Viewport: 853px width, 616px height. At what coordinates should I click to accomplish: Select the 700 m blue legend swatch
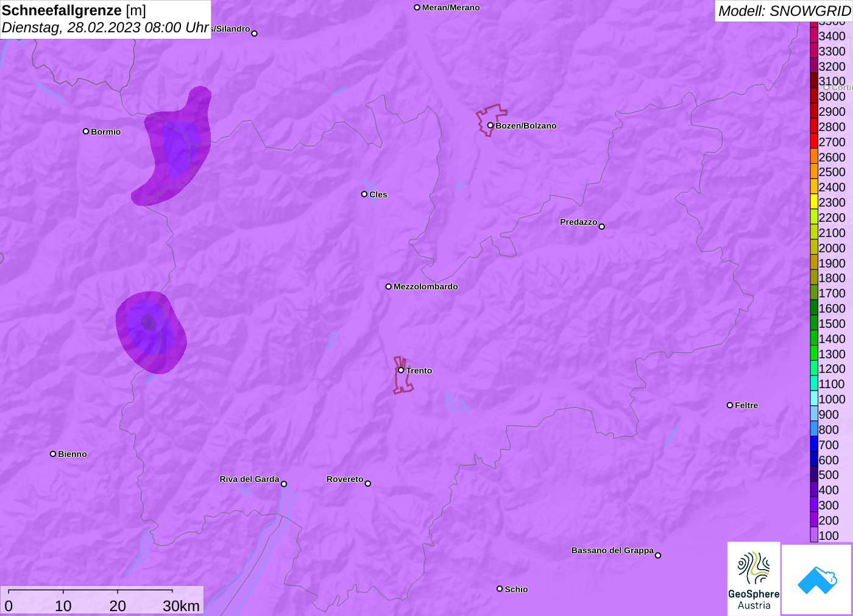coord(814,445)
